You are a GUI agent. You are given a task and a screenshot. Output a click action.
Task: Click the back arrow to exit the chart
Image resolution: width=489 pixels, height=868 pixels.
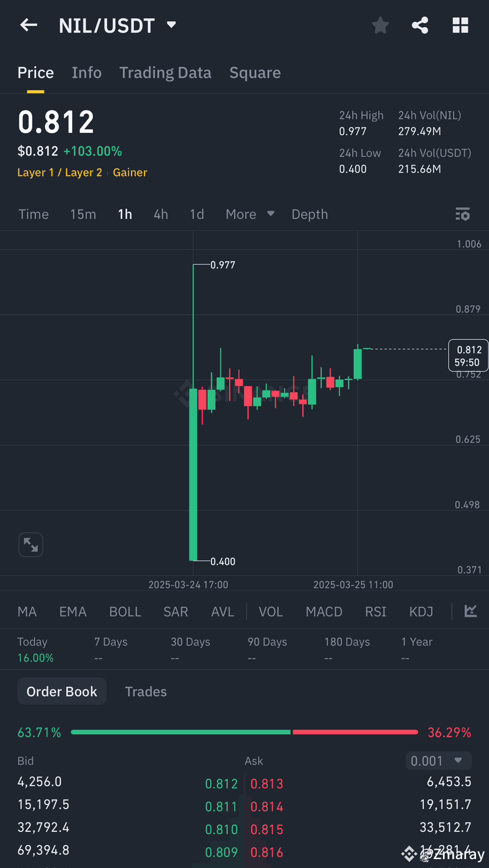click(28, 25)
